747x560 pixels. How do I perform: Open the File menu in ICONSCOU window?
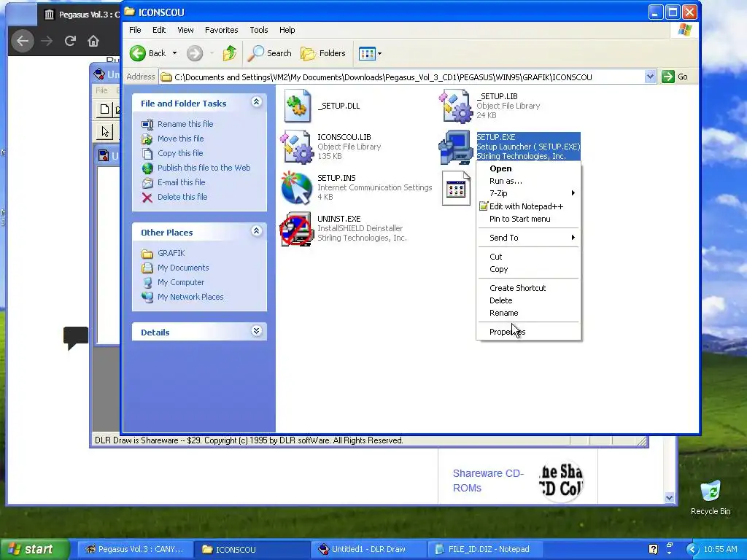click(x=135, y=30)
